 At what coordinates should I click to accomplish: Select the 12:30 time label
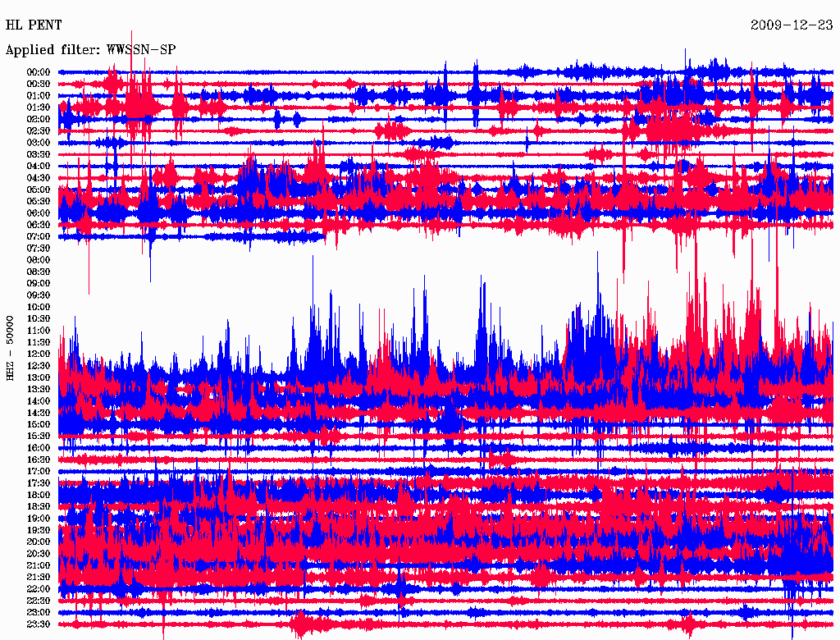point(39,366)
